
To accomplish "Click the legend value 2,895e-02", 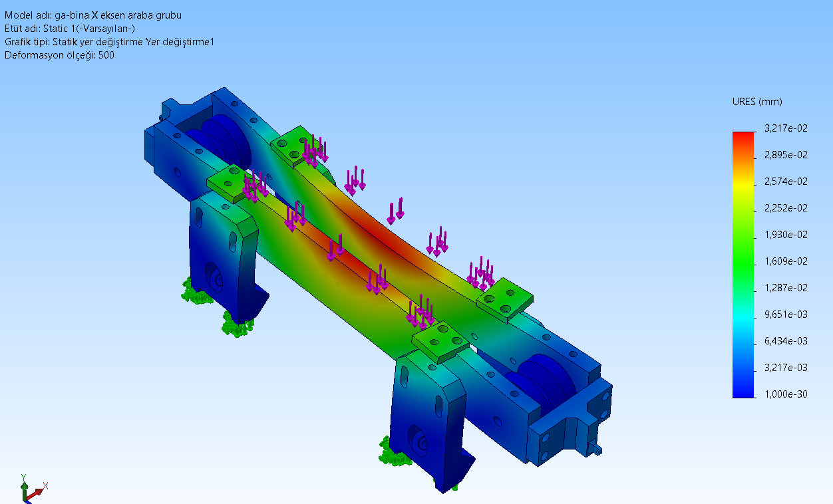I will point(786,155).
